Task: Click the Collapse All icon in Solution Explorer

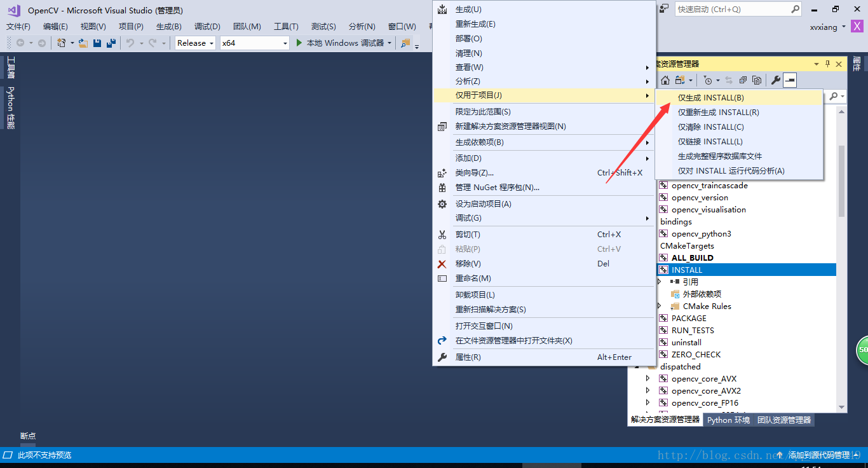Action: [743, 80]
